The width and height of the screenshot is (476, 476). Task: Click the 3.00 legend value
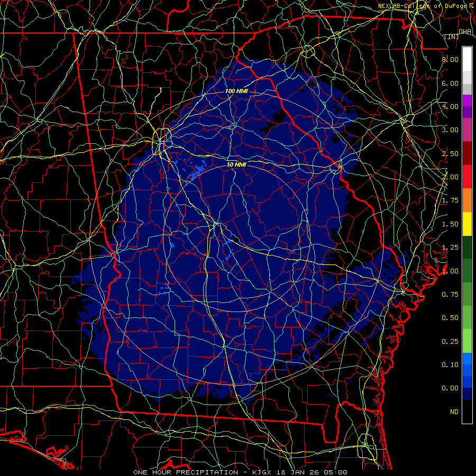(450, 130)
